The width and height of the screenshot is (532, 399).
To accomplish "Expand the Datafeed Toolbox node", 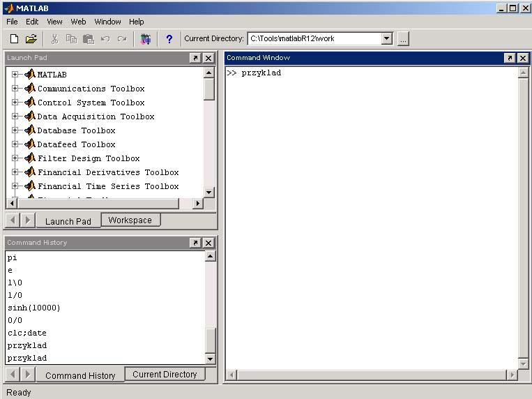I will pyautogui.click(x=15, y=144).
